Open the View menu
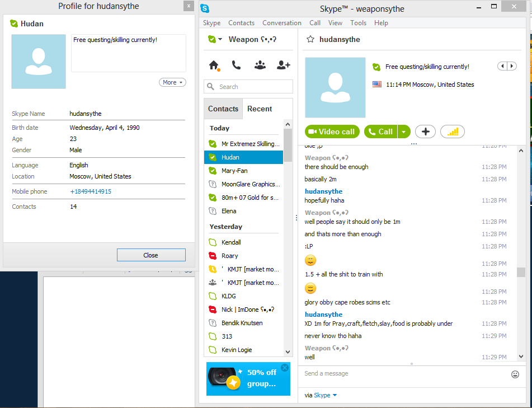This screenshot has width=532, height=408. coord(335,23)
